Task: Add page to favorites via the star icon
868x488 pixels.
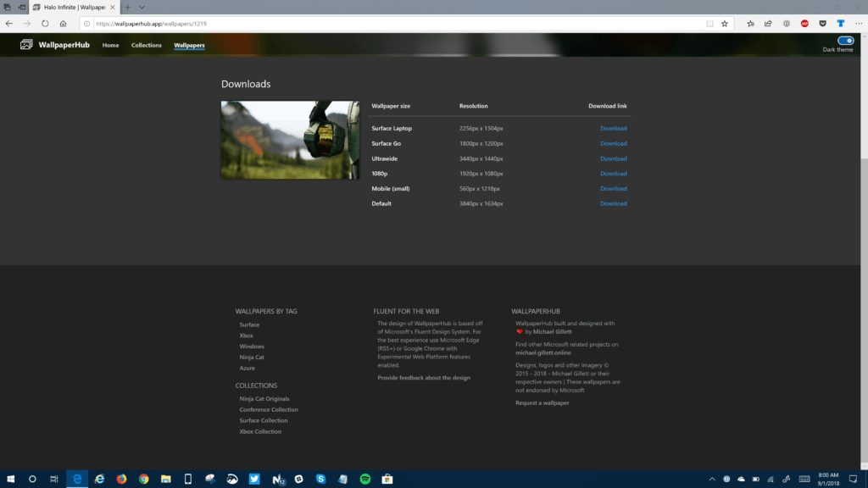Action: (725, 24)
